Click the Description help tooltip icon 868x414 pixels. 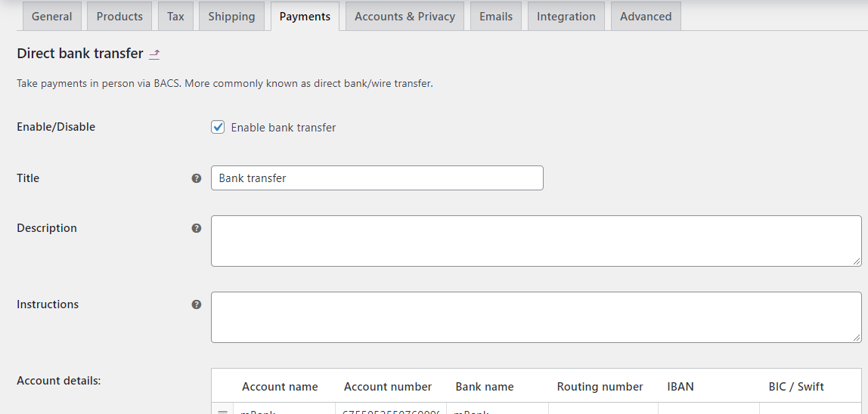point(197,228)
